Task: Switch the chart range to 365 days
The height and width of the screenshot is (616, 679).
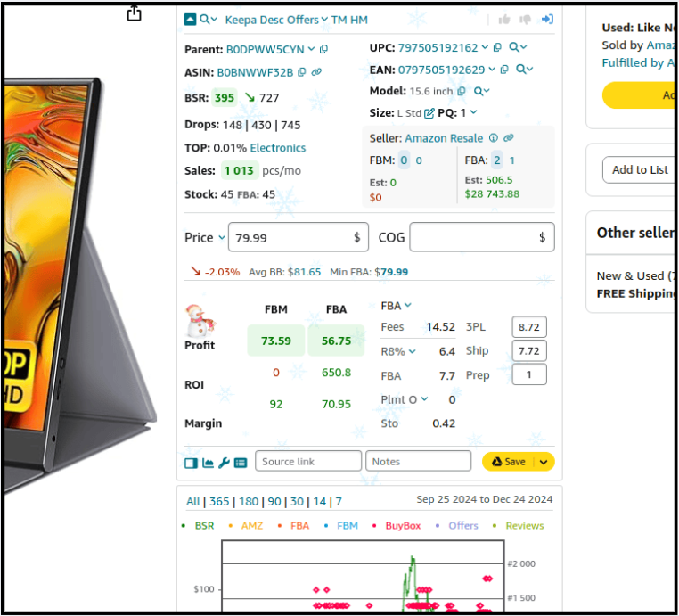Action: [218, 502]
